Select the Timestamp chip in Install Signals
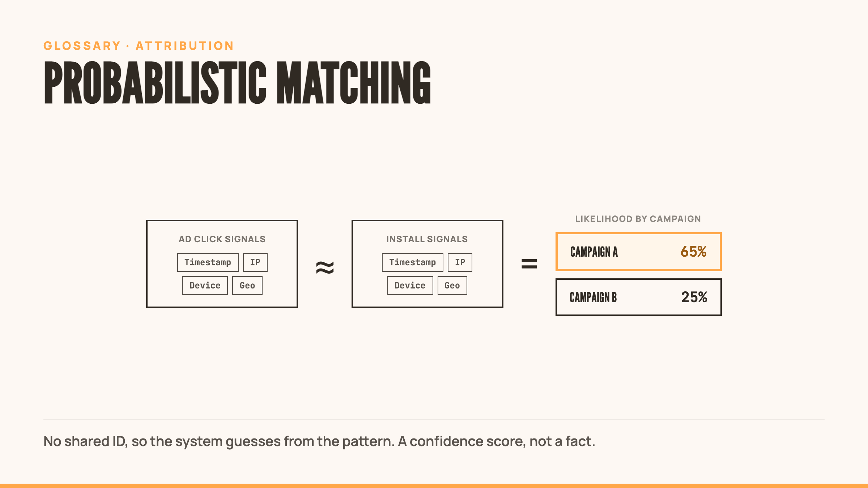 pyautogui.click(x=413, y=262)
